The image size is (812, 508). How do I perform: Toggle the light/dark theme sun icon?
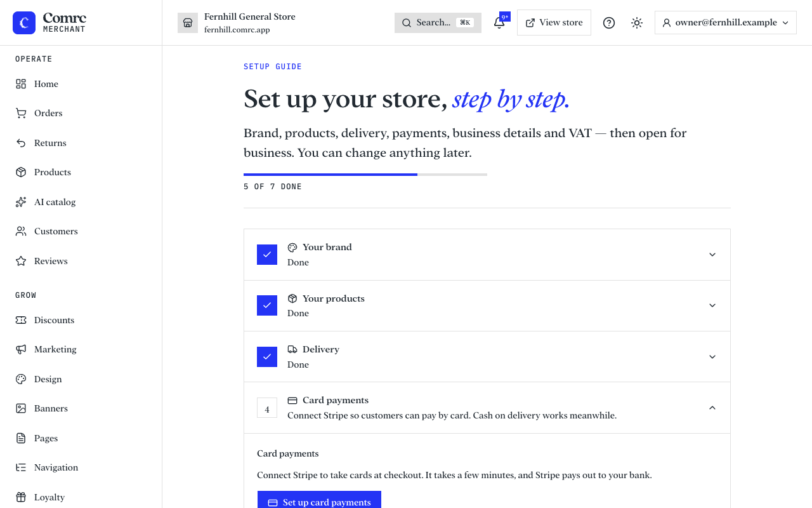[x=637, y=23]
